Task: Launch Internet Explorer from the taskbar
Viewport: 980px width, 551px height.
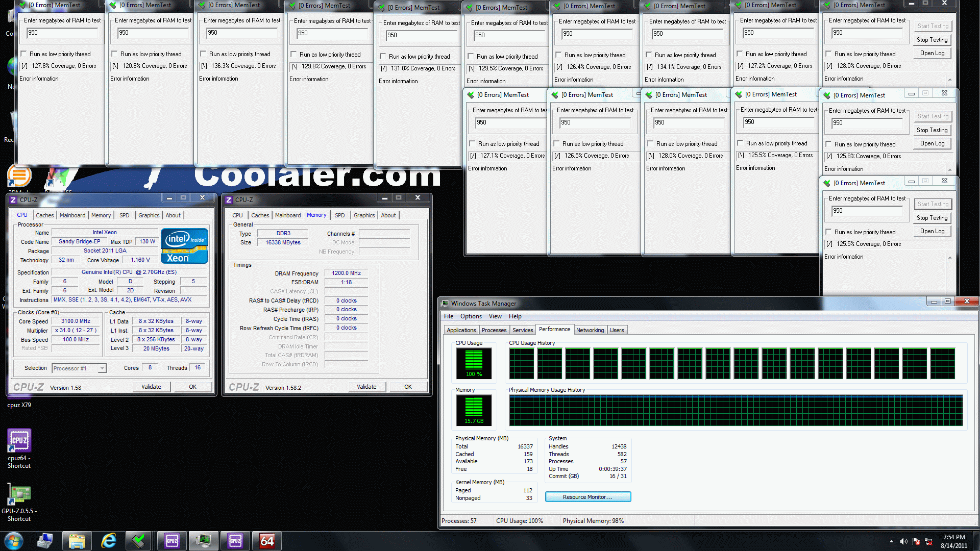Action: (108, 541)
